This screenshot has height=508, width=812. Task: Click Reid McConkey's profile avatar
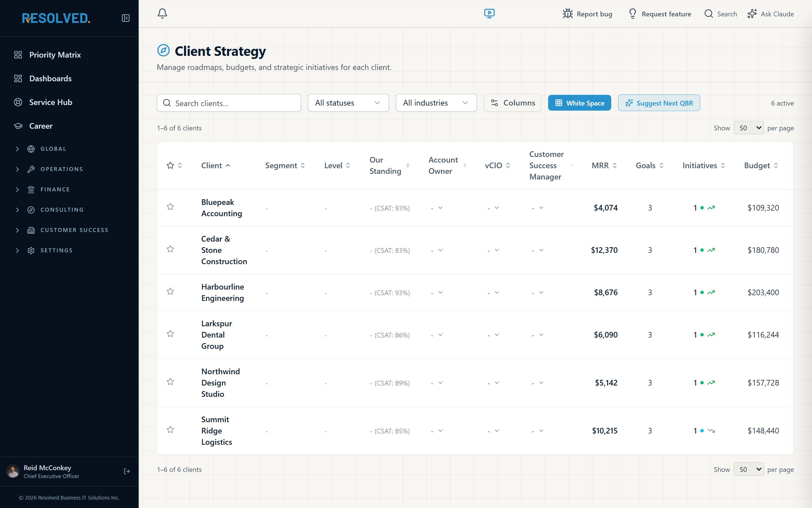click(x=13, y=471)
